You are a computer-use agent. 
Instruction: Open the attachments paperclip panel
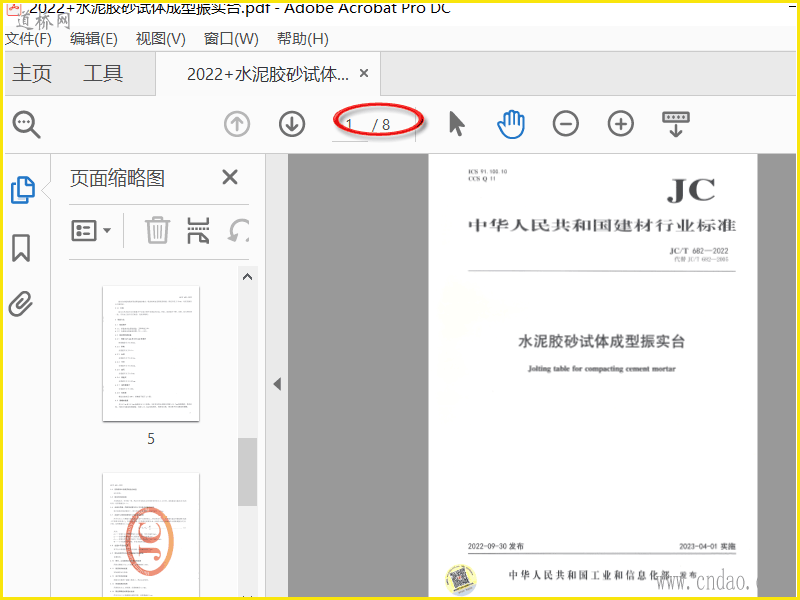(21, 304)
